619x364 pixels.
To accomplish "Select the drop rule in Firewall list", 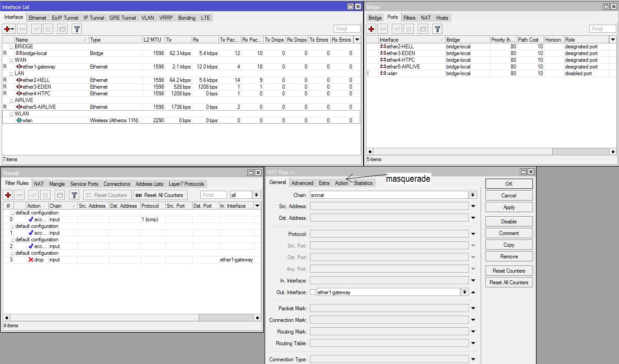I will [132, 260].
